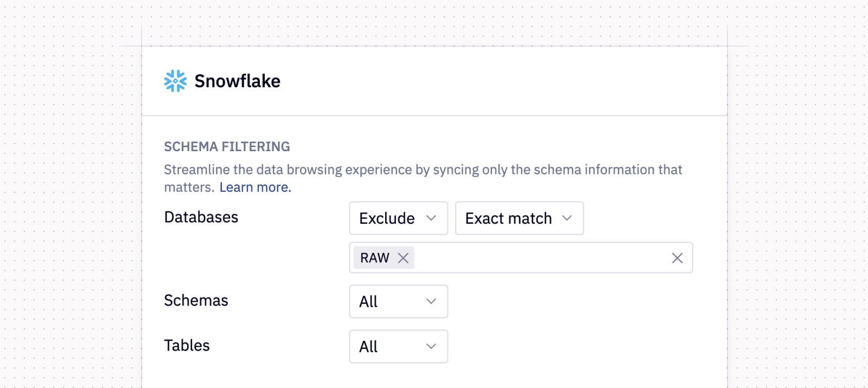
Task: Click the Tables row label
Action: pyautogui.click(x=187, y=346)
